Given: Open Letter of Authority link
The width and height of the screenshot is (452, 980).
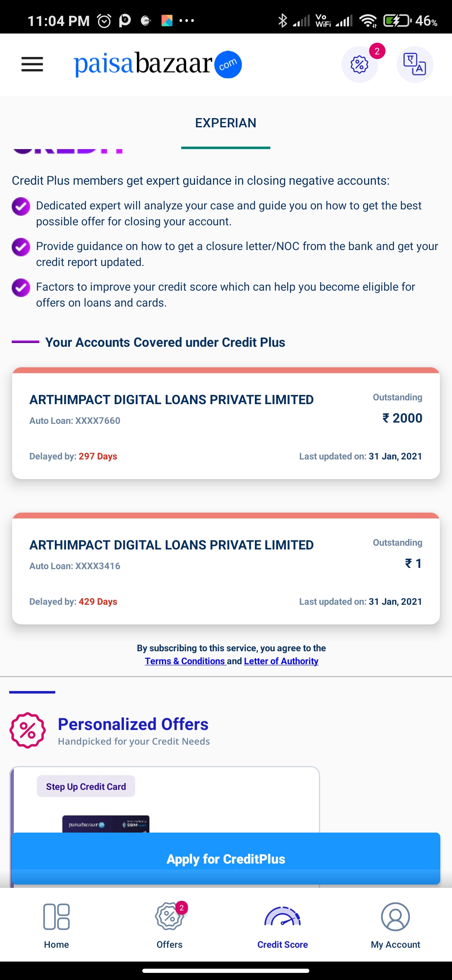Looking at the screenshot, I should 281,661.
